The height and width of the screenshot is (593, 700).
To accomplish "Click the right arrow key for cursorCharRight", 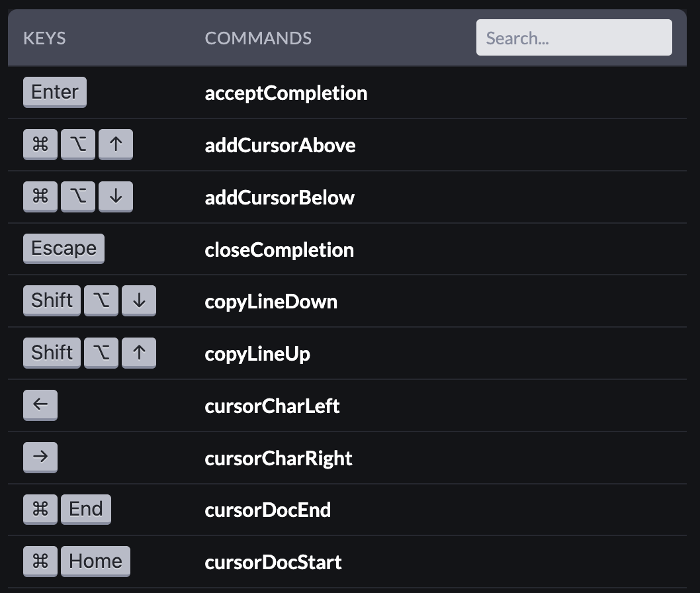I will (40, 457).
